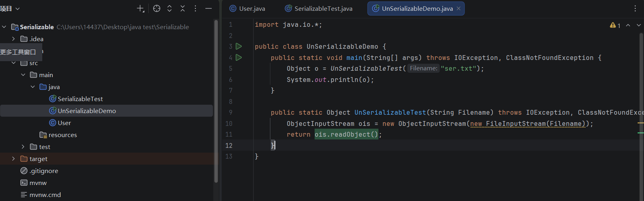This screenshot has height=201, width=644.
Task: Go to previous highlighted problem arrow
Action: (x=628, y=25)
